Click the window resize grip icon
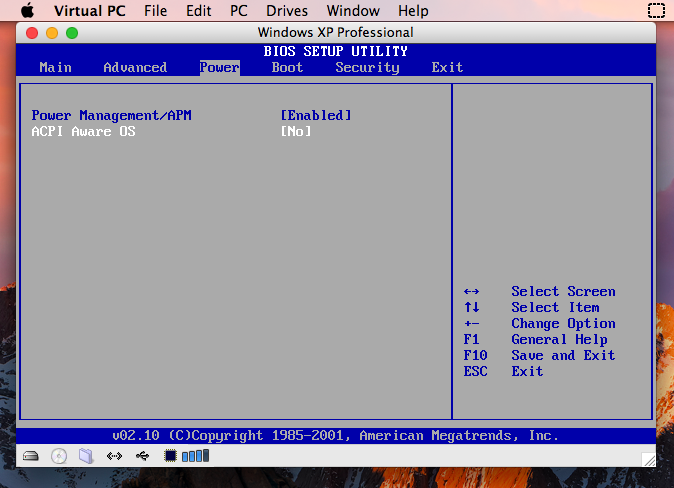 pyautogui.click(x=649, y=460)
